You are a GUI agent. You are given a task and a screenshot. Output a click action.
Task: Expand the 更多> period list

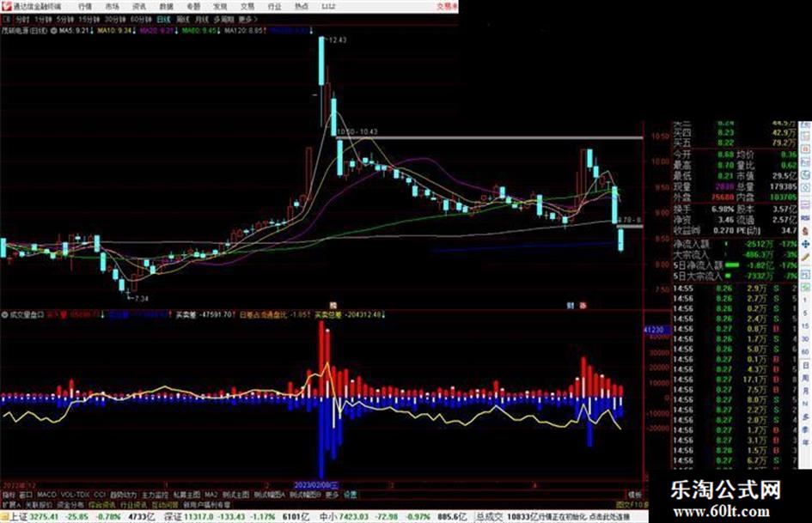[247, 20]
